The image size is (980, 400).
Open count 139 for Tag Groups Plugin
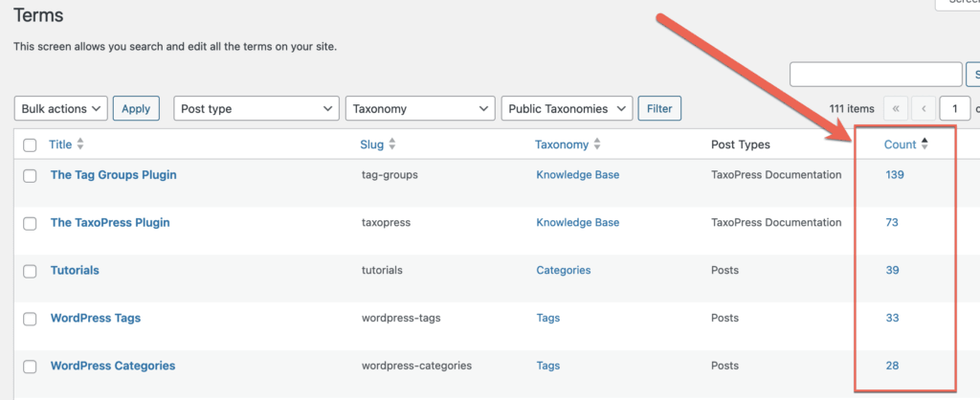[895, 175]
